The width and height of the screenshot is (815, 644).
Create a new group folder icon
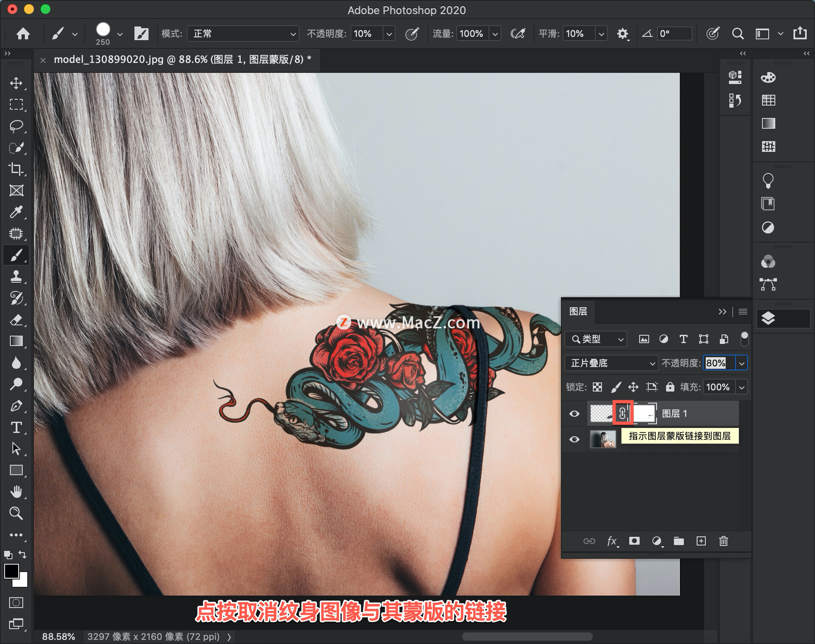679,541
